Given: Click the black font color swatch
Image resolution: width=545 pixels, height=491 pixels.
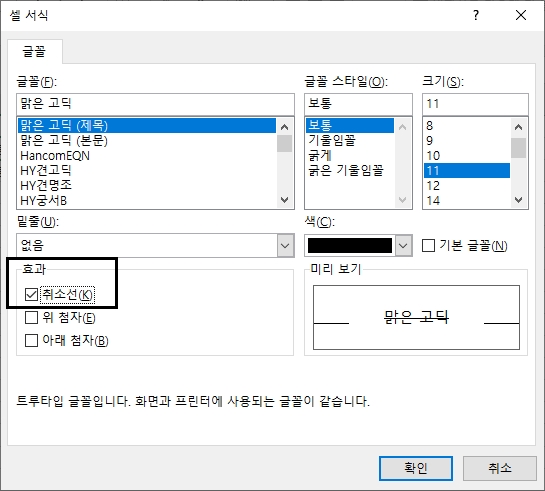Looking at the screenshot, I should pos(350,245).
